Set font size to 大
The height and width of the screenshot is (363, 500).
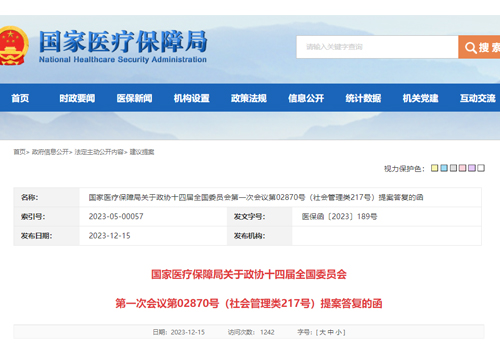pos(322,332)
